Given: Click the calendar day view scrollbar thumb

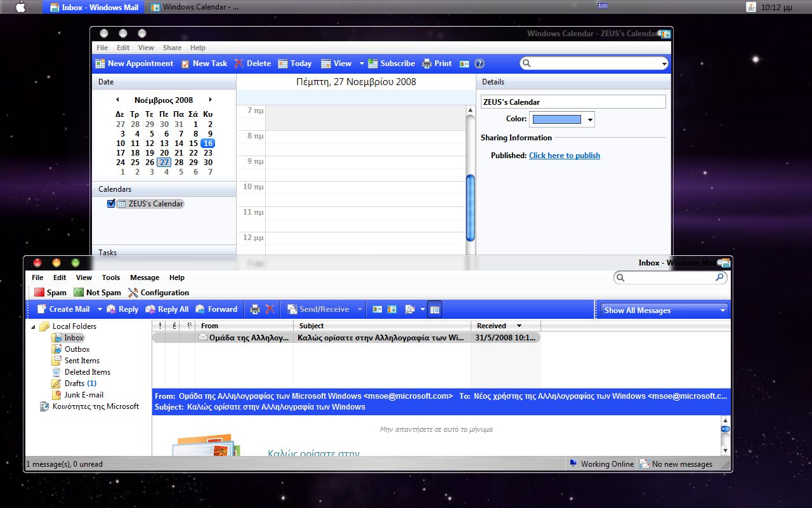Looking at the screenshot, I should [x=470, y=208].
